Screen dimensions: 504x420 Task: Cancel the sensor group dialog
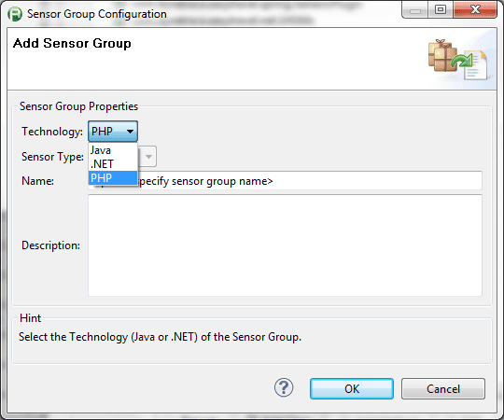(443, 389)
